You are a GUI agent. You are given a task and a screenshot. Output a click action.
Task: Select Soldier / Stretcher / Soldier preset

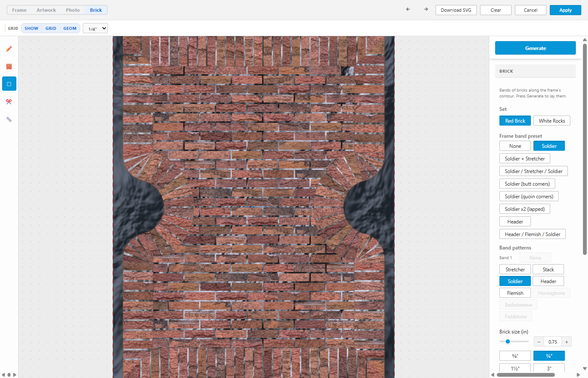click(x=533, y=171)
